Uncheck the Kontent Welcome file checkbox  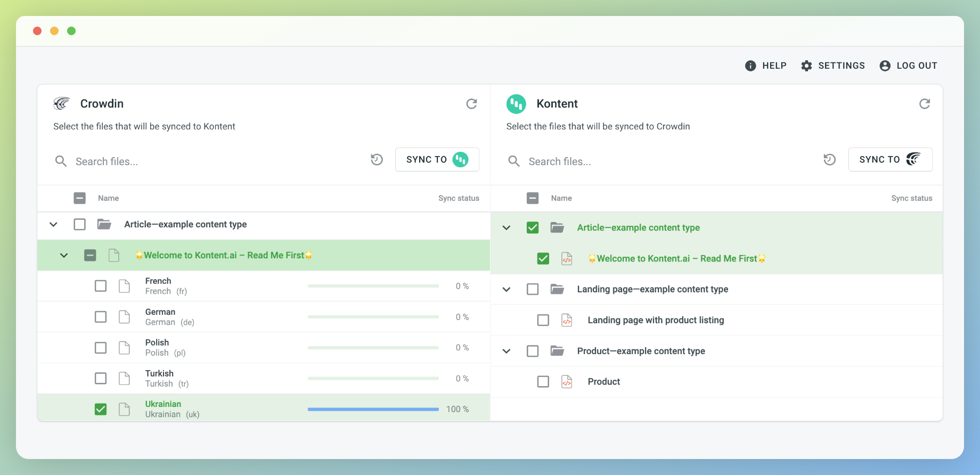click(x=543, y=258)
